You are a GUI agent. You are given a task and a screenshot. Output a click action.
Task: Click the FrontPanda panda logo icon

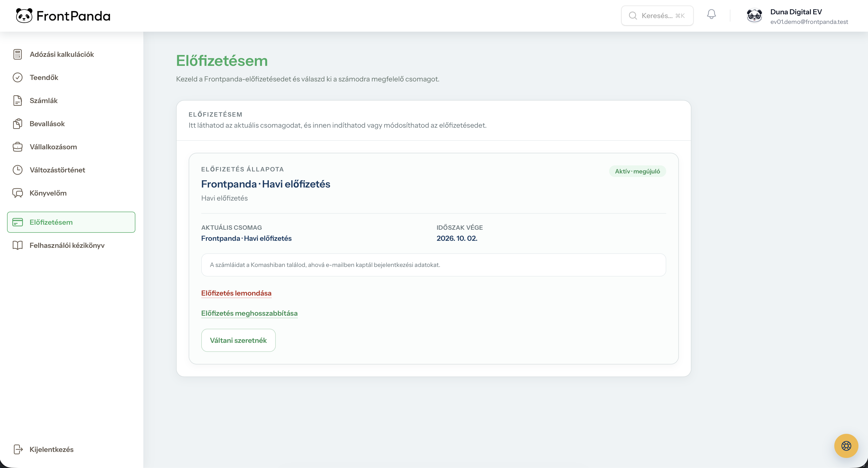pyautogui.click(x=24, y=16)
